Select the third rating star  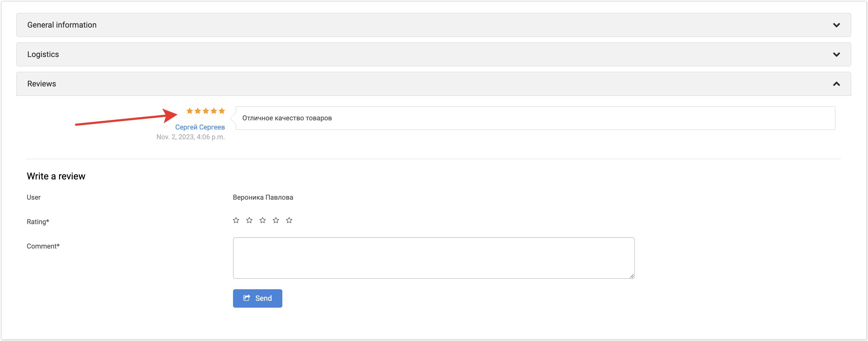pos(262,220)
